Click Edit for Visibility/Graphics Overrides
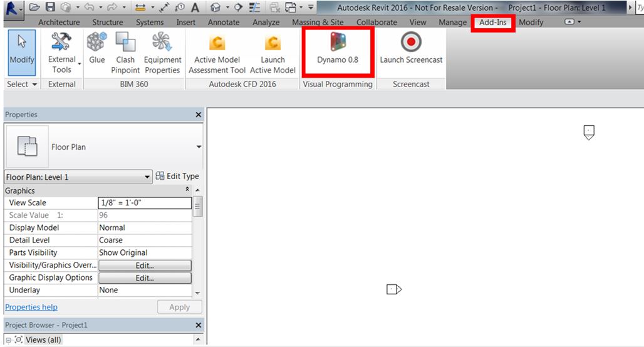The image size is (644, 347). coord(145,266)
